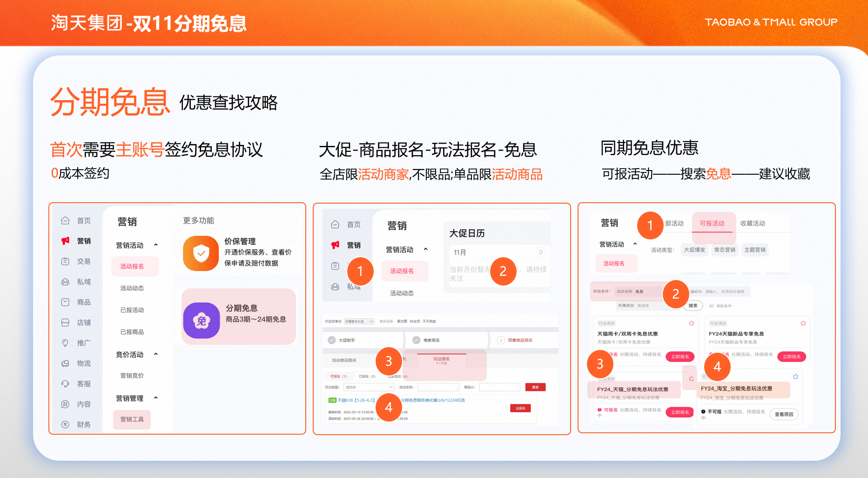Click the red 营销 megaphone icon, left panel
The width and height of the screenshot is (868, 478).
click(65, 241)
